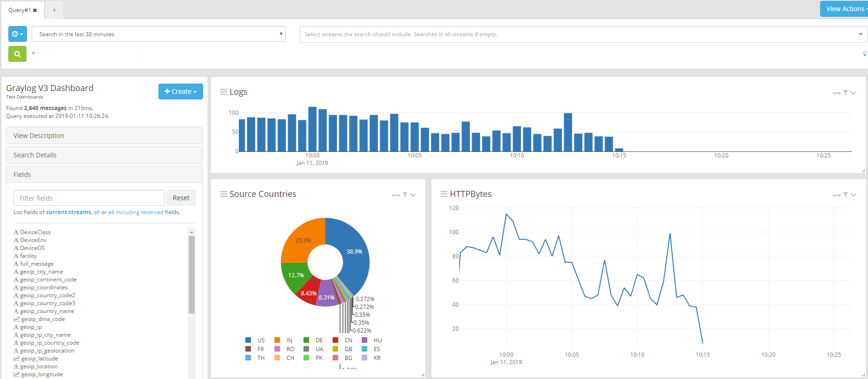Open the 'Search in the last 30 minutes' dropdown
The height and width of the screenshot is (379, 868).
[x=158, y=34]
